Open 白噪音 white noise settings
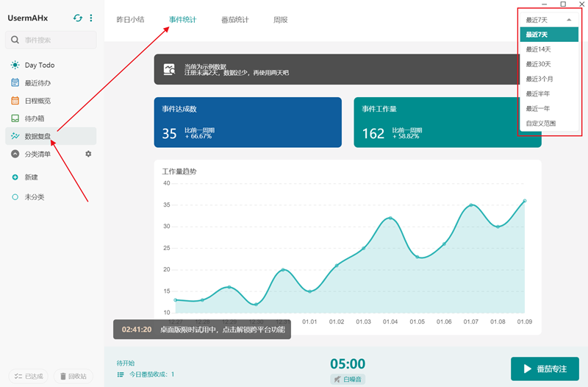 [348, 379]
